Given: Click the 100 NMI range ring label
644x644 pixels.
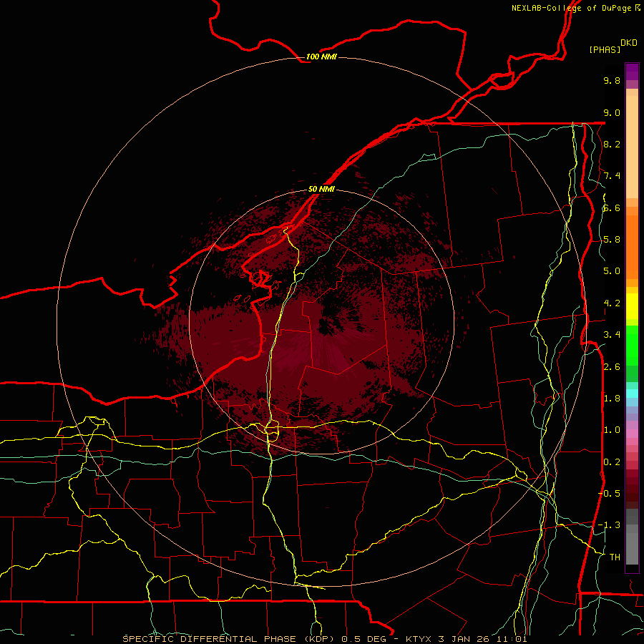Looking at the screenshot, I should [x=321, y=57].
